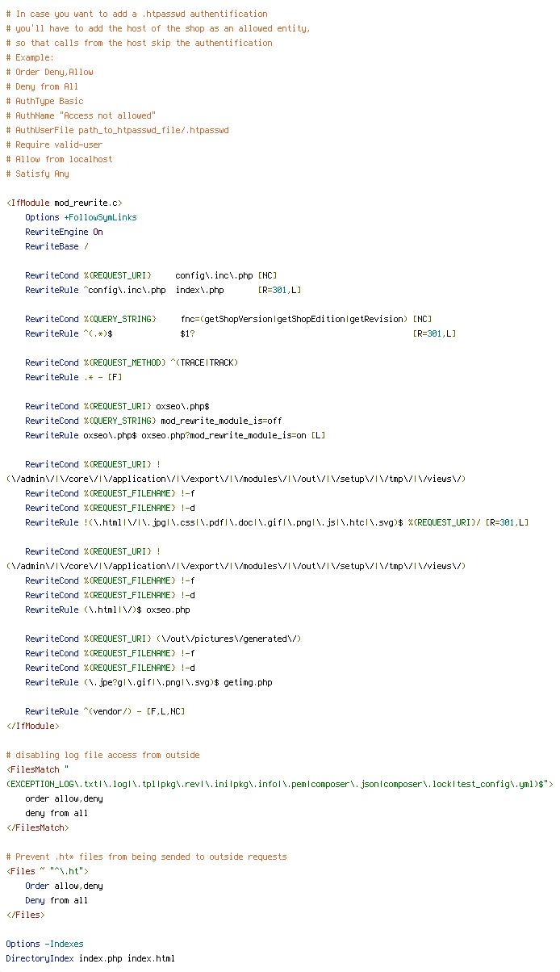Select the 'RewriteRule ^(vendor/) - [F,L,NC]' line
Image resolution: width=560 pixels, height=972 pixels.
click(x=105, y=711)
